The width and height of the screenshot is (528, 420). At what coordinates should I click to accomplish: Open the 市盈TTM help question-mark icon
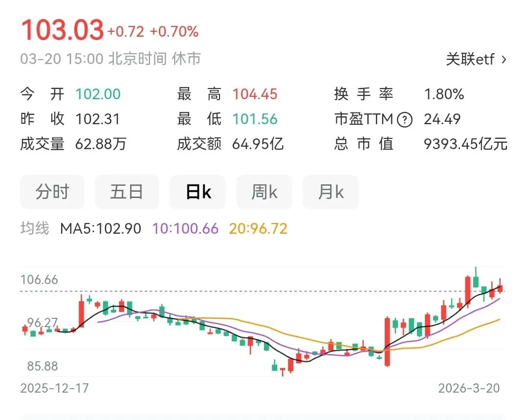(x=404, y=120)
